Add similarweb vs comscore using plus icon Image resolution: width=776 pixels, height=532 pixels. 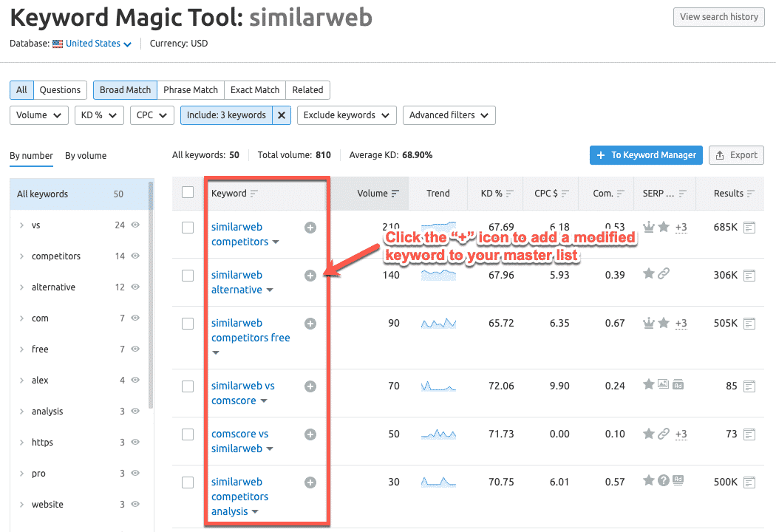[x=310, y=386]
